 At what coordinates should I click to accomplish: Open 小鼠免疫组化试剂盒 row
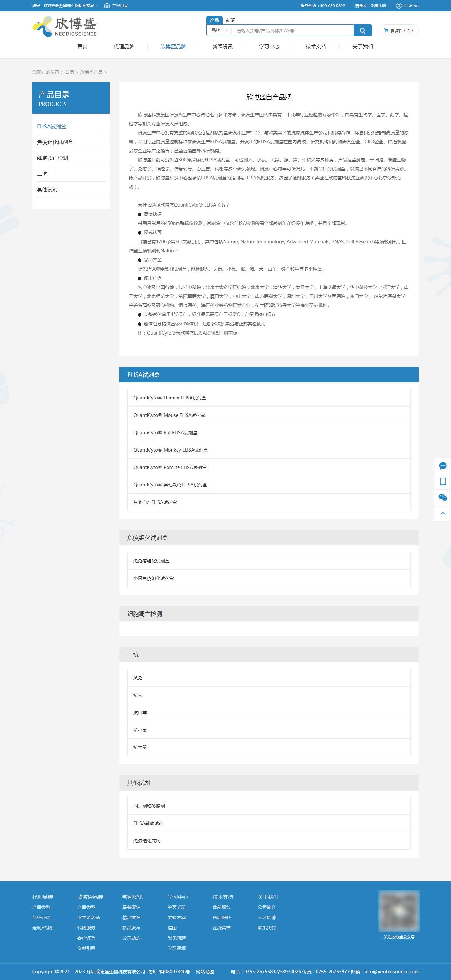coord(269,578)
